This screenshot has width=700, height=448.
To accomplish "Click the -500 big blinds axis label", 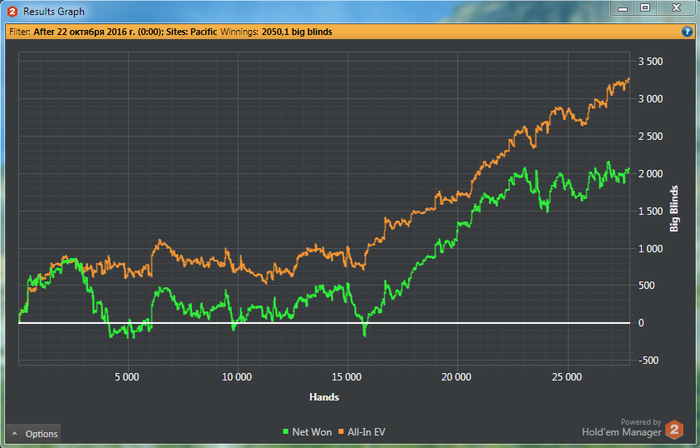I will coord(648,361).
